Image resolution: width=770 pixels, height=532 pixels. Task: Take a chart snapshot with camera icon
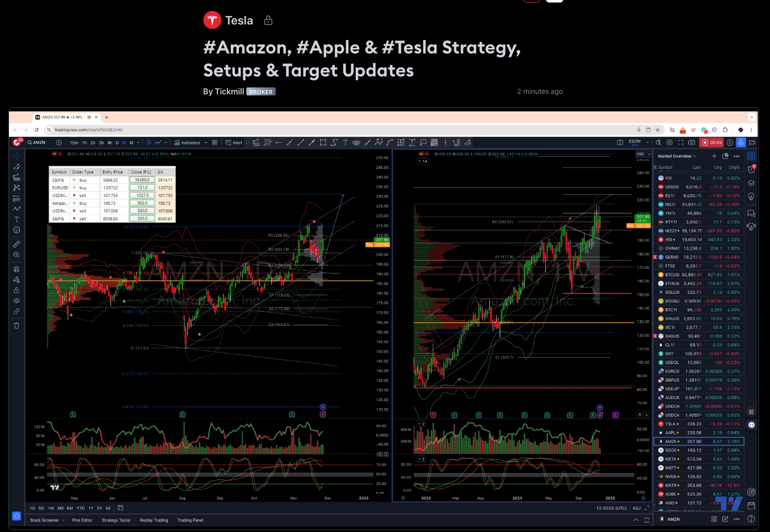point(692,142)
